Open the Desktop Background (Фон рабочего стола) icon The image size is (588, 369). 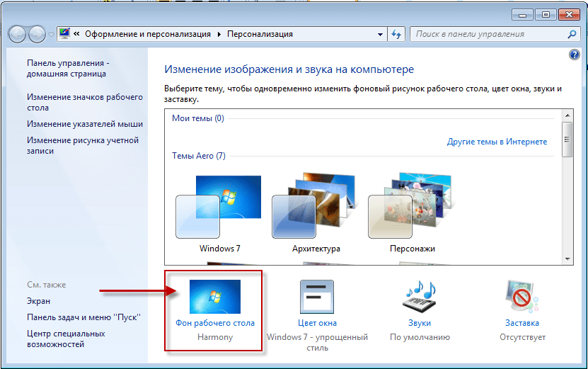[215, 297]
